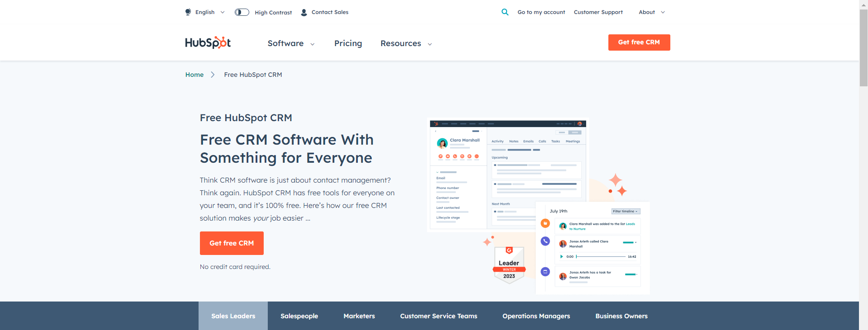Screen dimensions: 868x330
Task: Click Clara Marshall's avatar in the CRM preview
Action: (442, 143)
